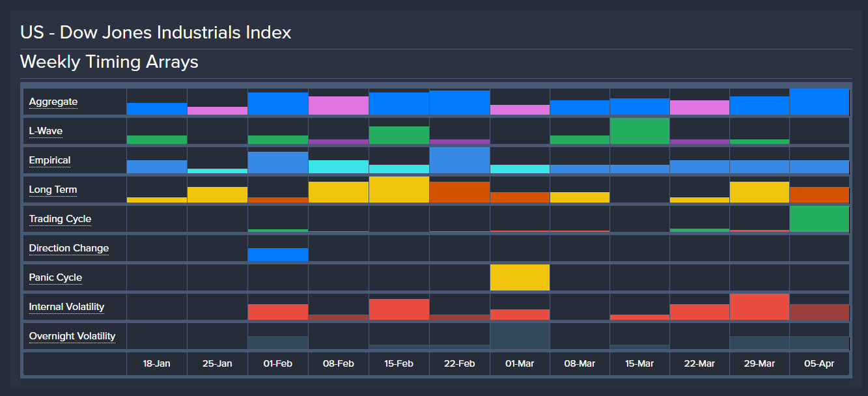Select the 08-Mar date column label

point(580,363)
